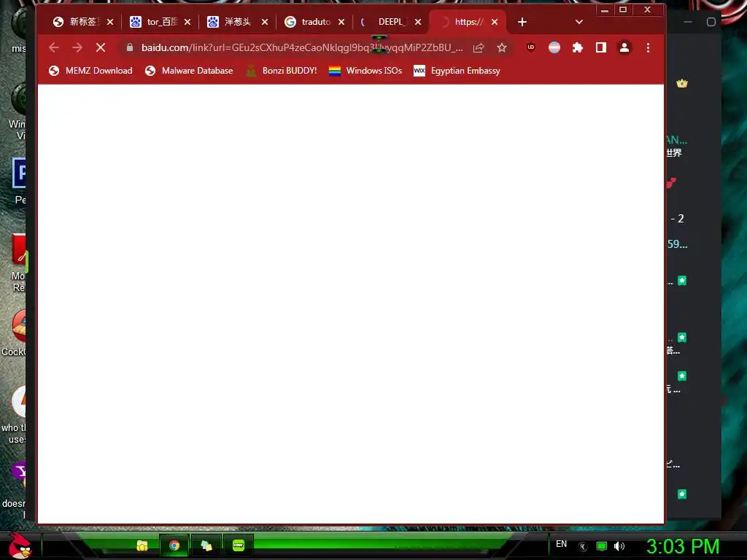The height and width of the screenshot is (560, 747).
Task: Maximize the Chrome window
Action: (623, 10)
